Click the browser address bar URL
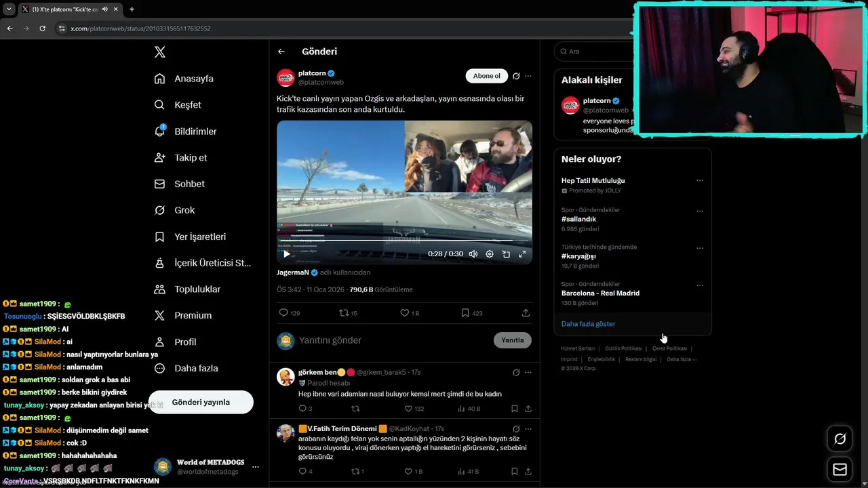Screen dimensions: 868x488 (x=140, y=28)
